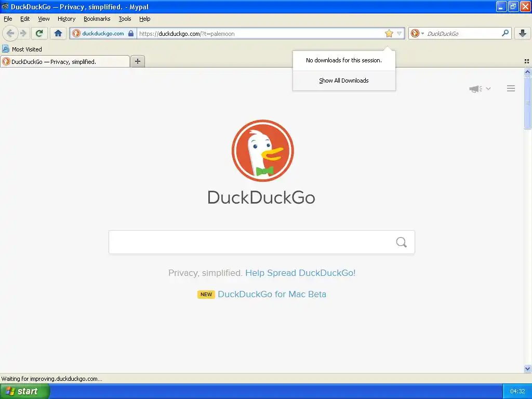Open the Edit menu

point(25,19)
